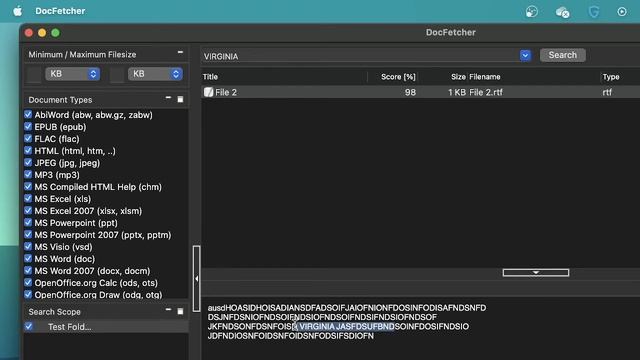Collapse preview pane with the down arrow bar

coord(536,272)
